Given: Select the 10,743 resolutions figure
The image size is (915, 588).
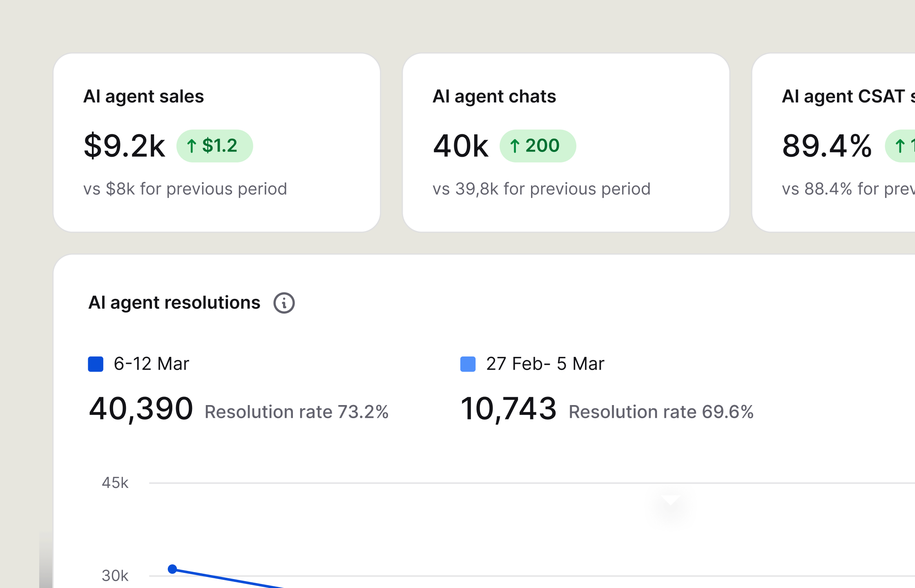Looking at the screenshot, I should (x=509, y=408).
